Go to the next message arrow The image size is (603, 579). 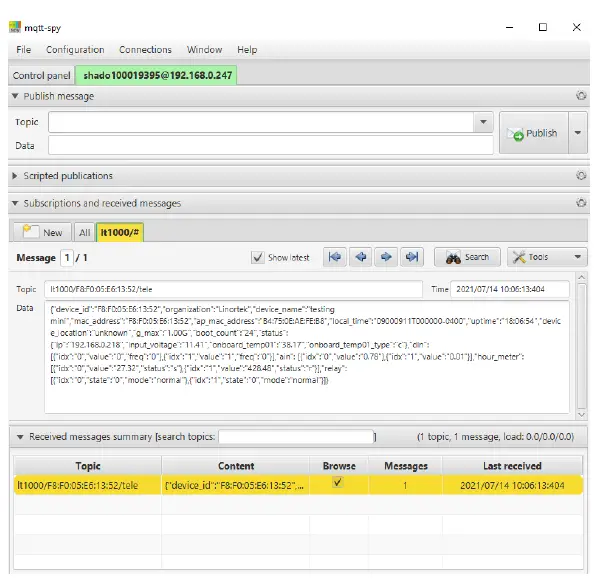point(386,257)
